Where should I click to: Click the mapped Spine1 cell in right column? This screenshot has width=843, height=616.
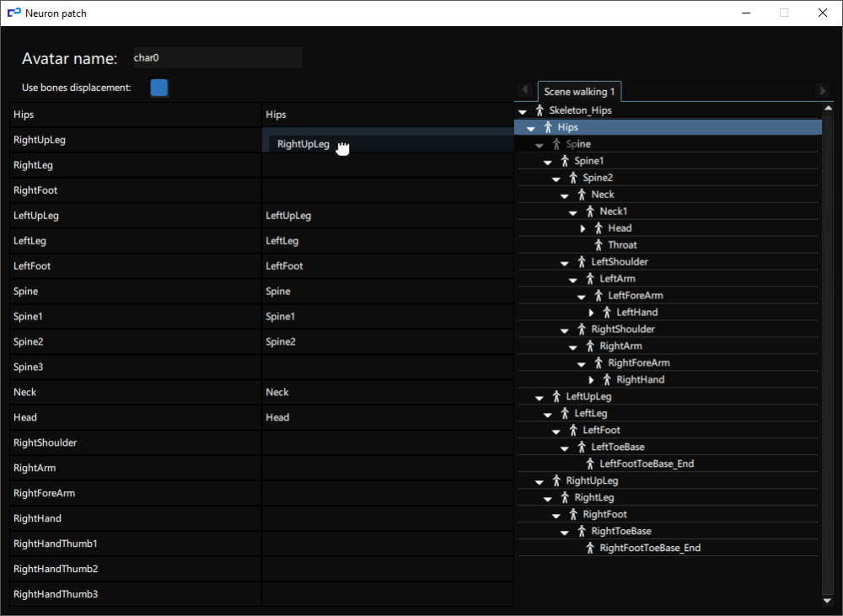click(388, 317)
